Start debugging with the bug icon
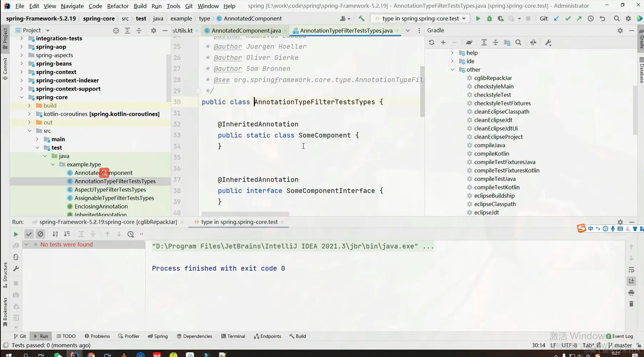Viewport: 644px width, 357px height. coord(489,19)
